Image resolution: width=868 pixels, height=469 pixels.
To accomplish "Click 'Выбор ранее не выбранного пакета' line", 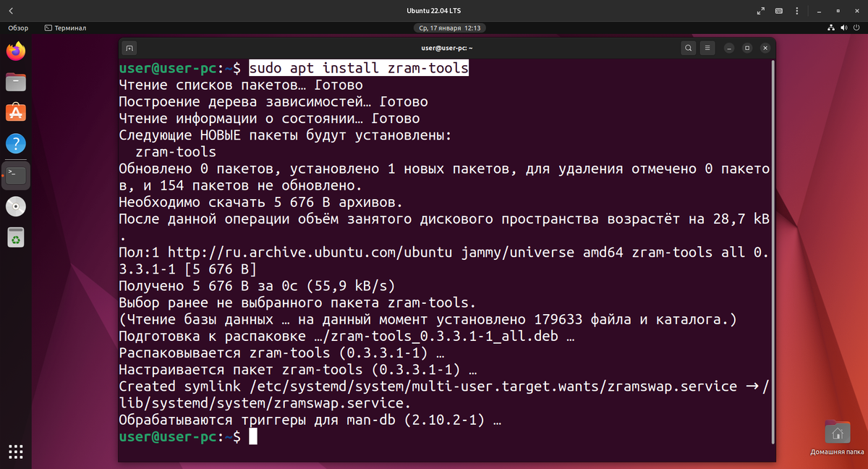I will pos(298,303).
